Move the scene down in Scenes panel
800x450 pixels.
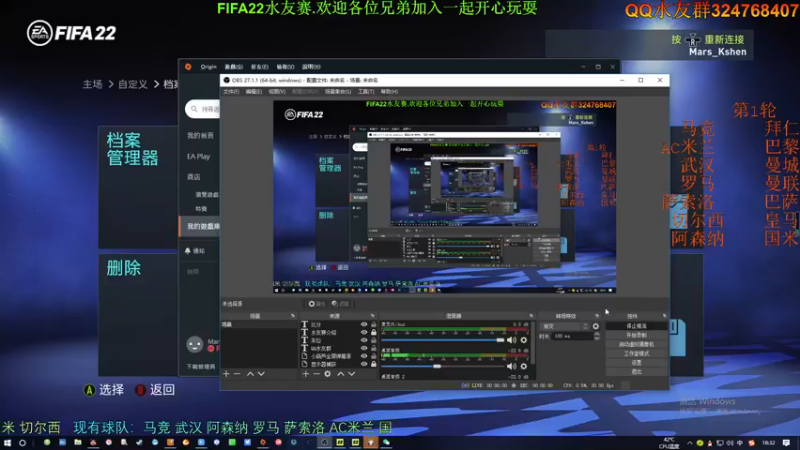pyautogui.click(x=261, y=374)
